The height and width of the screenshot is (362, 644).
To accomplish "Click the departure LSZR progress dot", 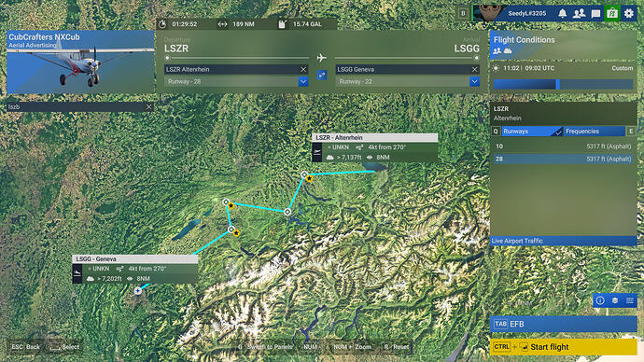I will coord(167,58).
